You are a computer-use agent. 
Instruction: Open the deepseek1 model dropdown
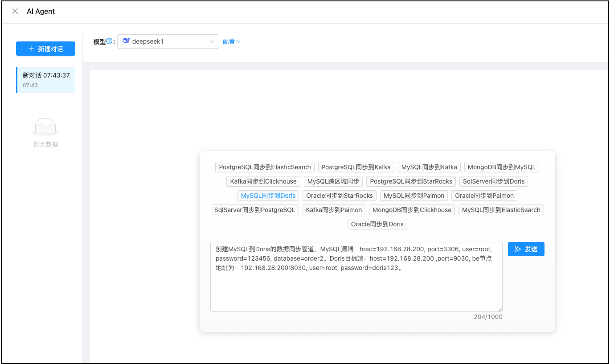click(x=168, y=41)
